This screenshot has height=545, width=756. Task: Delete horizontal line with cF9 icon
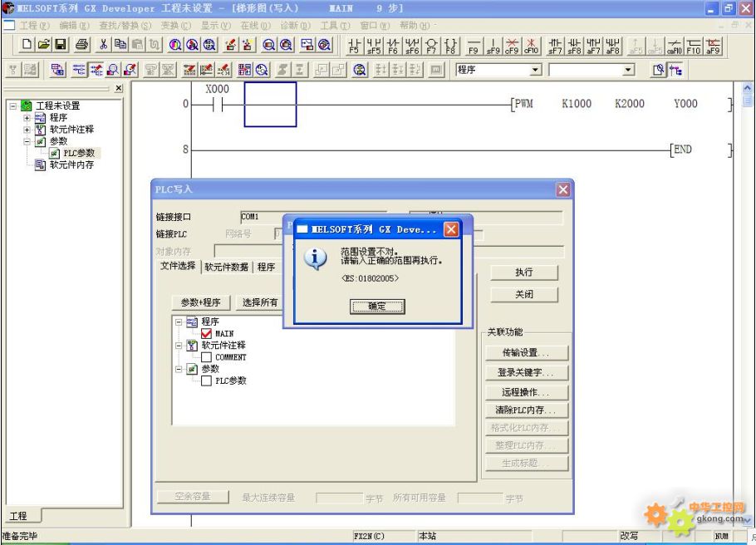(512, 46)
